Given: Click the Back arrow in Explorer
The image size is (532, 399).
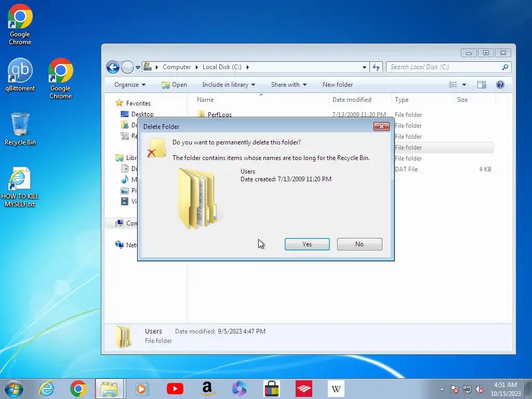Looking at the screenshot, I should coord(113,67).
